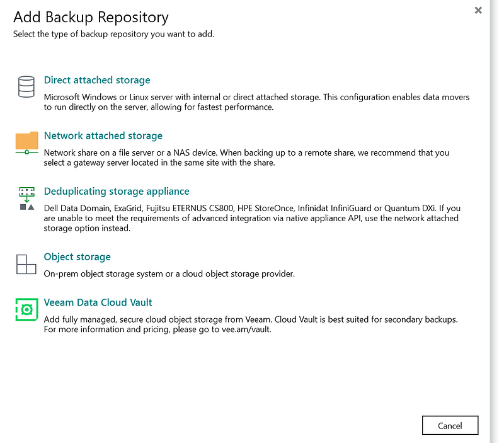504x443 pixels.
Task: Close the Add Backup Repository dialog
Action: point(478,10)
